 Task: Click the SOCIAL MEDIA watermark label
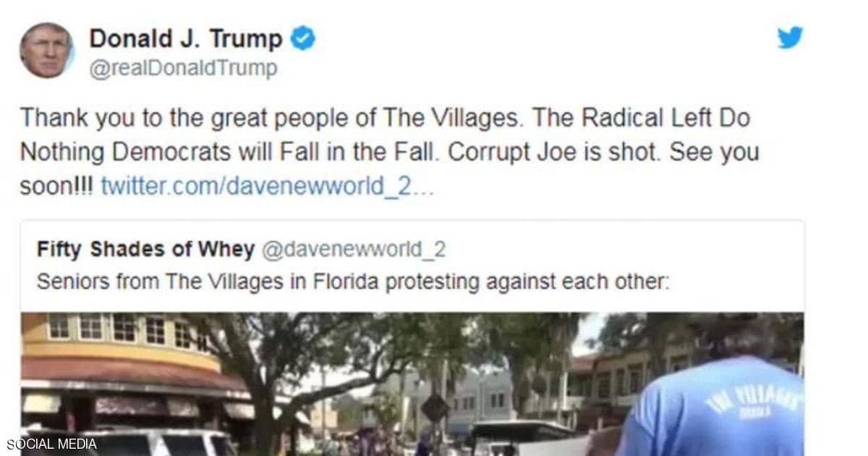(52, 443)
